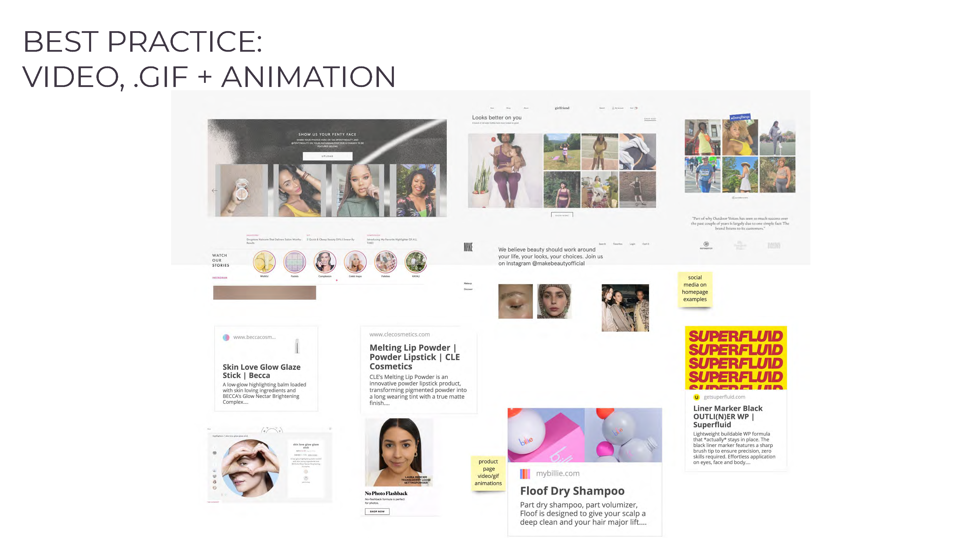Click the SHOP NOW button
Screen dimensions: 980x551
377,511
